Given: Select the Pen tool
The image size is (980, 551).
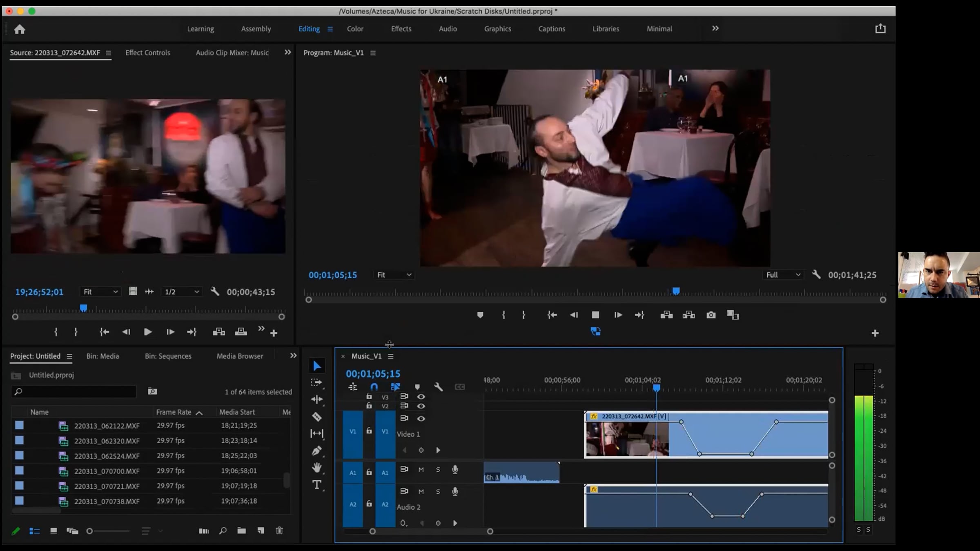Looking at the screenshot, I should click(317, 451).
